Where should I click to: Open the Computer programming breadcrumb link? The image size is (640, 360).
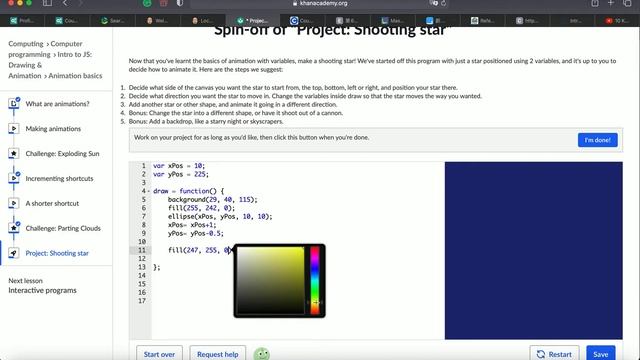45,49
